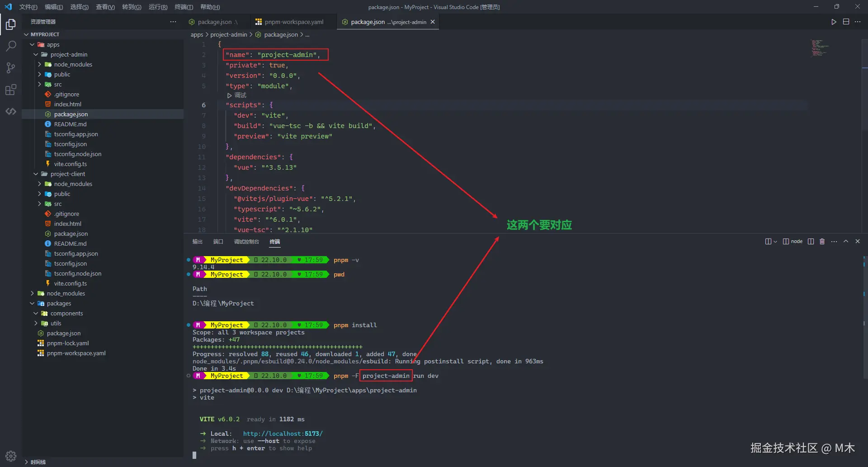This screenshot has width=868, height=467.
Task: Click the apps breadcrumb segment
Action: click(x=197, y=35)
